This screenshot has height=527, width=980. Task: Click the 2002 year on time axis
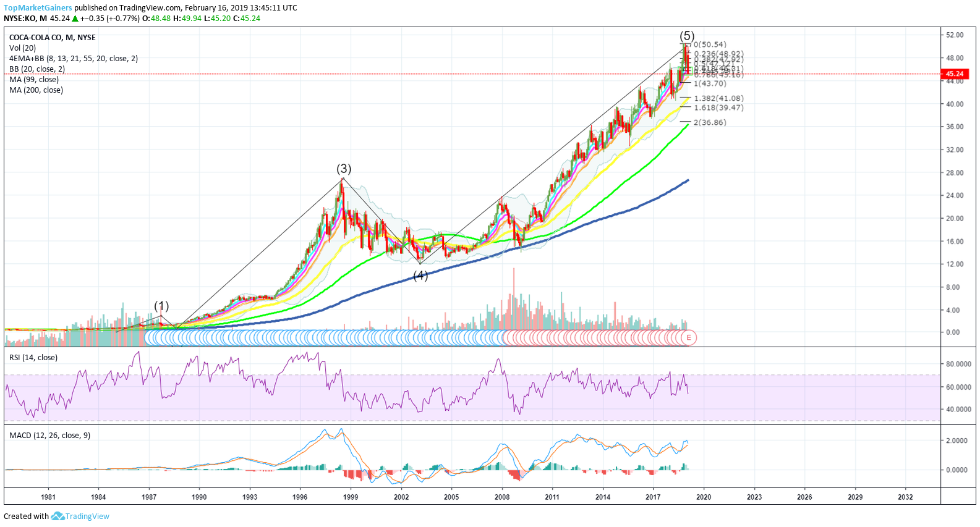[x=401, y=497]
